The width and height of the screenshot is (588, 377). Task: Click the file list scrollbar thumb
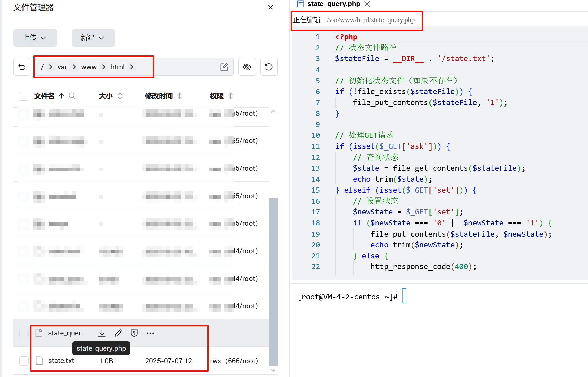pos(273,281)
